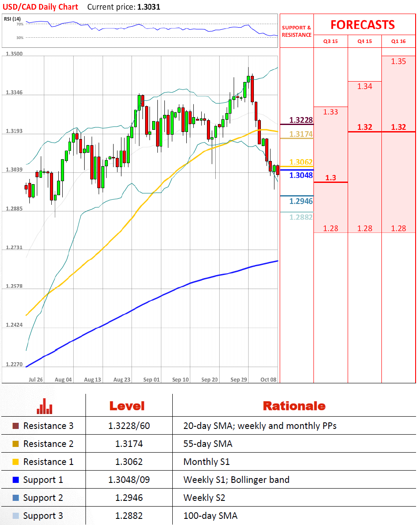This screenshot has height=525, width=420.
Task: Click the 1.3228 resistance level label
Action: click(301, 120)
